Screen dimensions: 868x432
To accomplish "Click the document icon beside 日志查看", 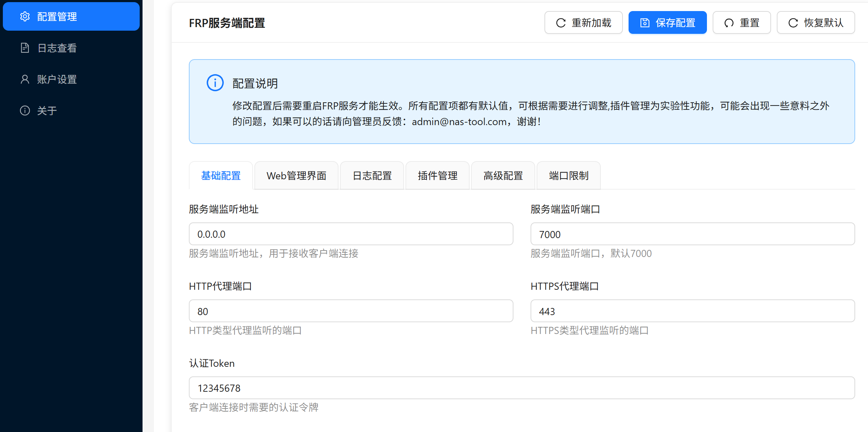I will tap(25, 48).
